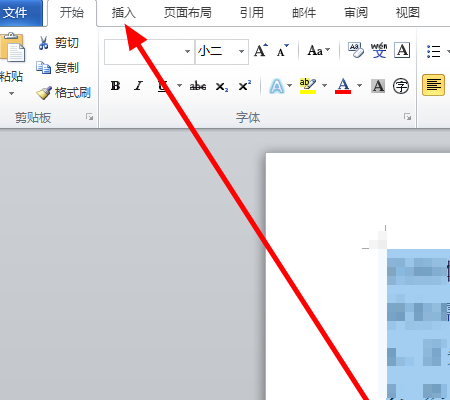Viewport: 450px width, 400px height.
Task: Apply the Text Effects glowing A
Action: (x=277, y=86)
